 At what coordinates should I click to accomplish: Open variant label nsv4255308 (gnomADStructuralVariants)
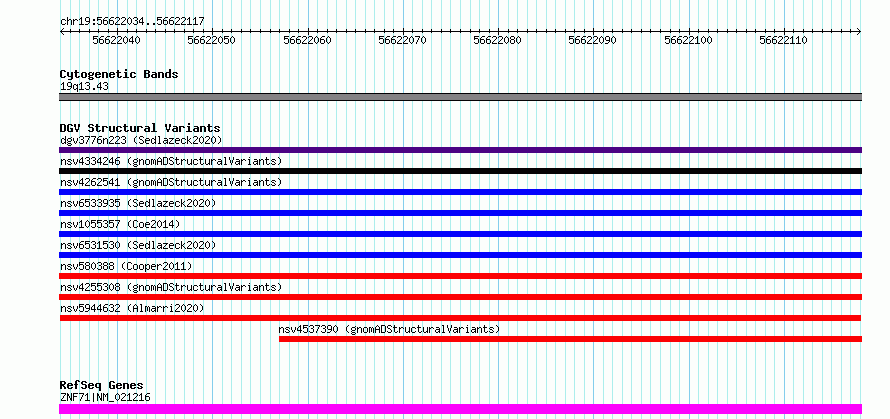pos(171,287)
